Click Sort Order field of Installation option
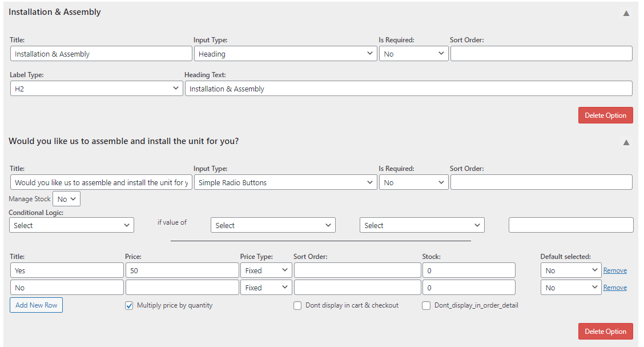 [x=541, y=54]
